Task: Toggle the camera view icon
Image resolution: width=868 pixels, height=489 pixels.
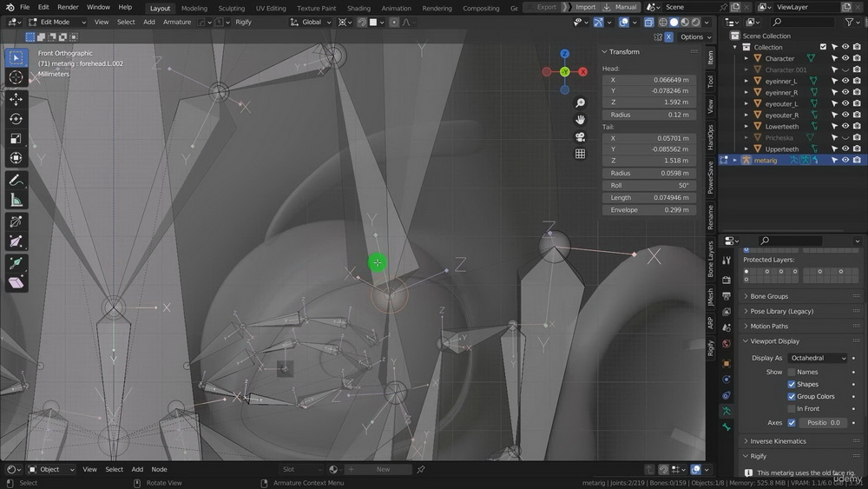Action: [580, 136]
